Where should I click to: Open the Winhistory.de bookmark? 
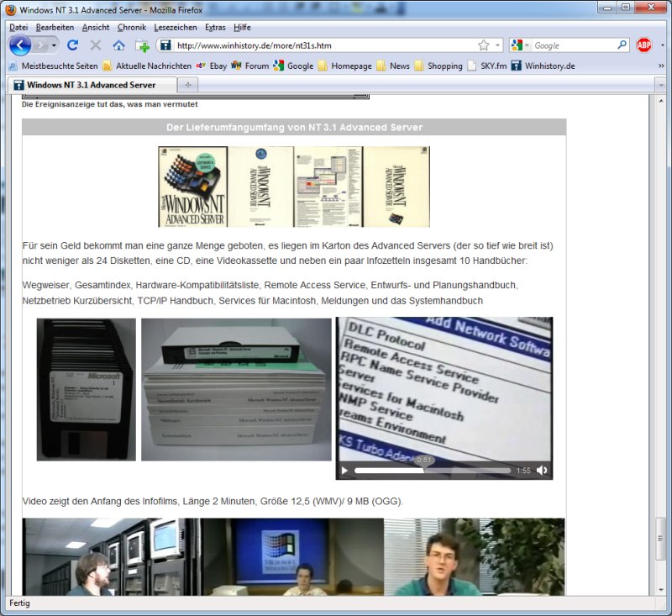point(543,66)
